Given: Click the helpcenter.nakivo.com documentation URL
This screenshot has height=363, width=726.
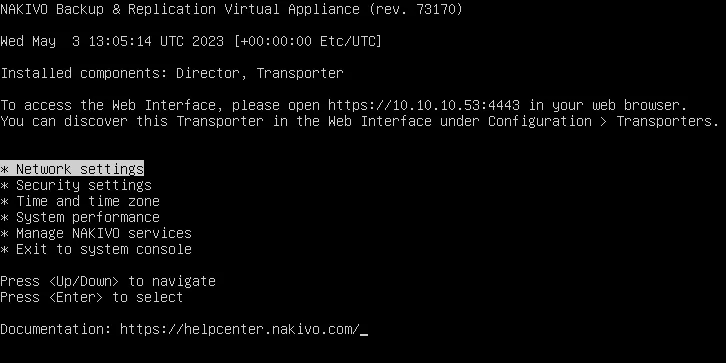Looking at the screenshot, I should [x=240, y=329].
